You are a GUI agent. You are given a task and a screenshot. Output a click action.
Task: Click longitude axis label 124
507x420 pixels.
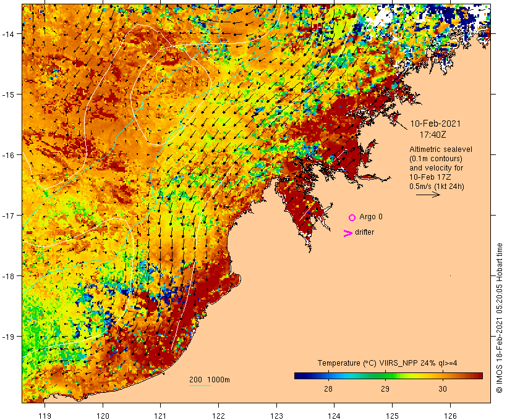click(334, 416)
